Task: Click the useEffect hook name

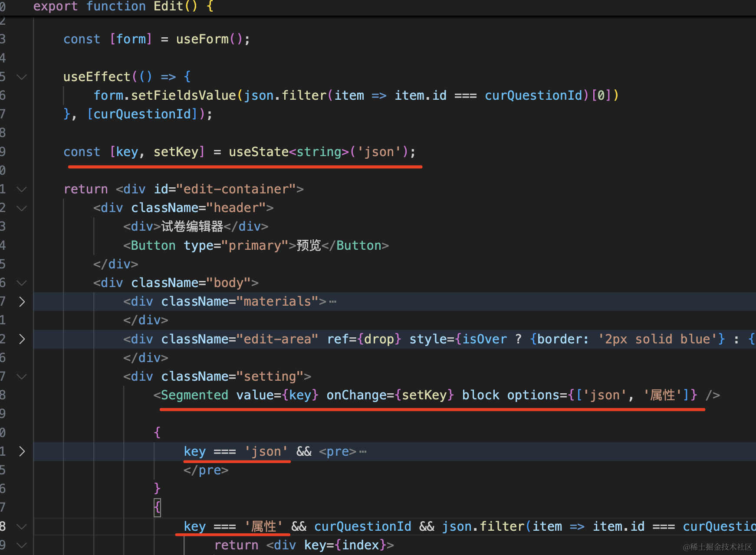Action: click(x=97, y=77)
